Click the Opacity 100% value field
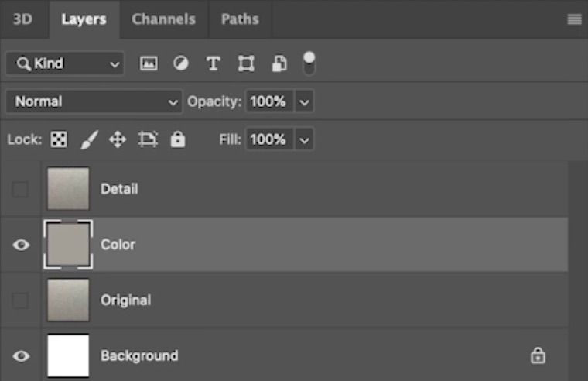The height and width of the screenshot is (381, 588). pos(269,101)
